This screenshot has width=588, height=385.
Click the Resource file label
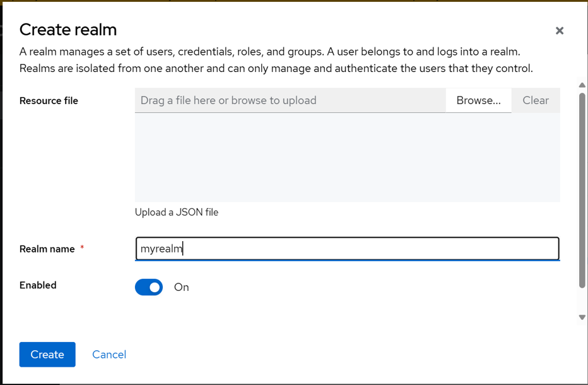click(x=49, y=101)
